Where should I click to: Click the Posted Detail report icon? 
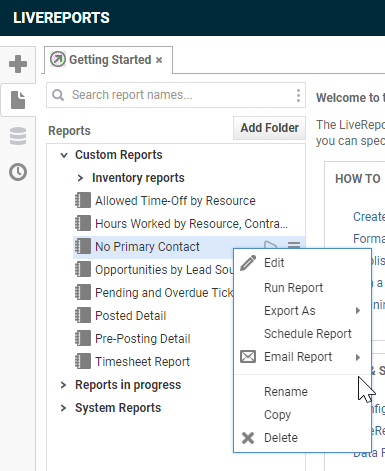(83, 315)
